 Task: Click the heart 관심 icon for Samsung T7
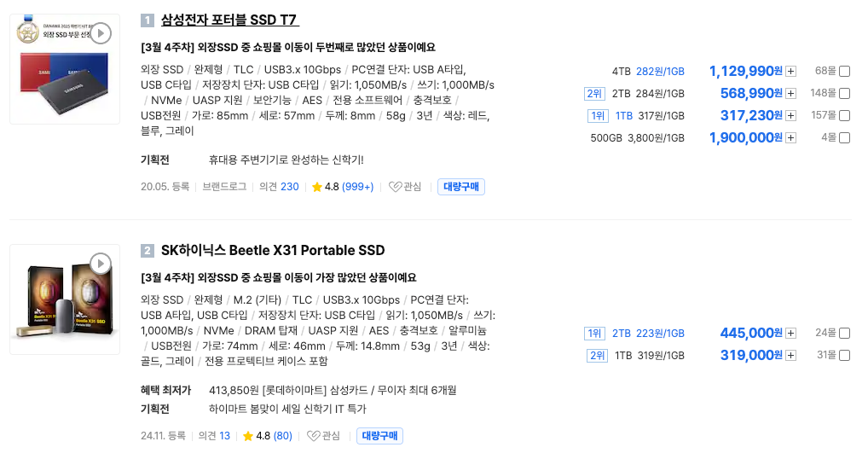click(x=396, y=187)
